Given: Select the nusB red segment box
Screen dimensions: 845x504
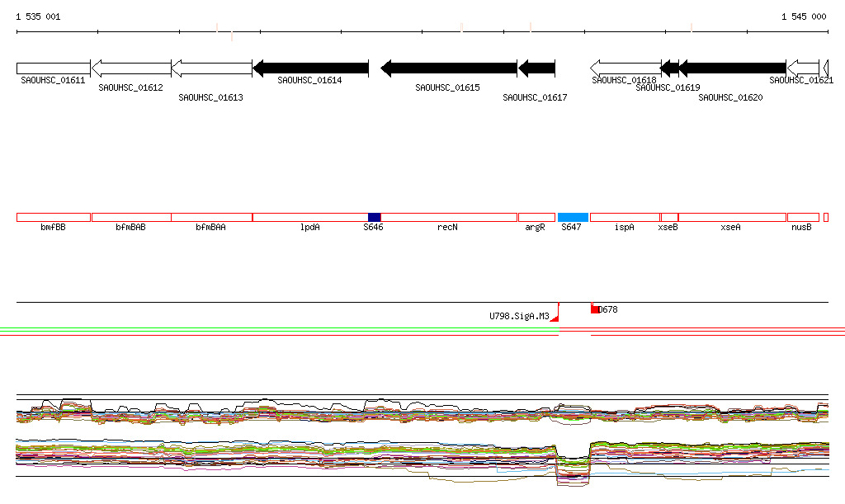Looking at the screenshot, I should click(803, 218).
